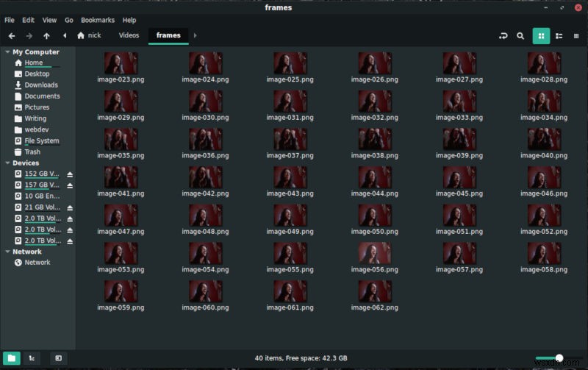Collapse the Network section in sidebar
Screen dimensions: 588x370
coord(7,252)
